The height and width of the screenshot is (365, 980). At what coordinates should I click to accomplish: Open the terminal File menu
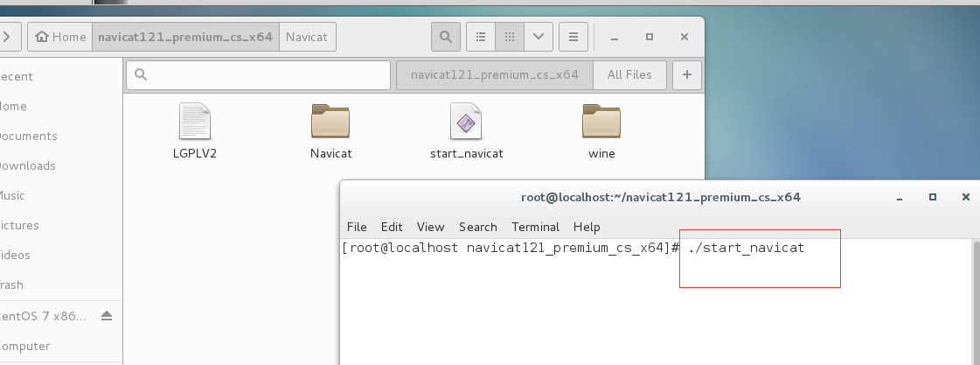click(x=357, y=227)
